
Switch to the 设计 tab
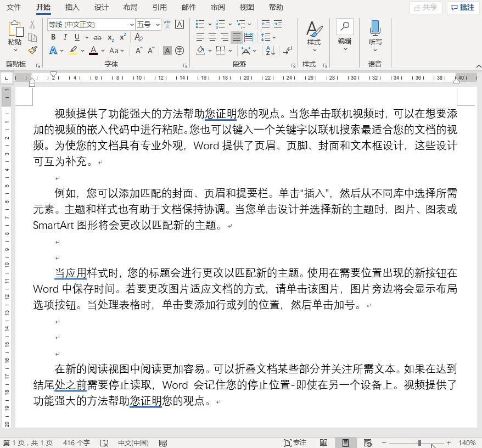pos(102,7)
